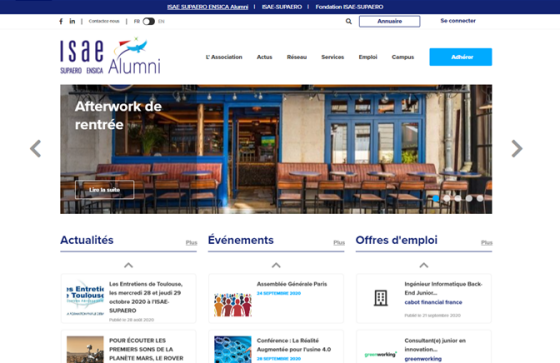Click the Annuaire button
Image resolution: width=560 pixels, height=363 pixels.
click(390, 21)
